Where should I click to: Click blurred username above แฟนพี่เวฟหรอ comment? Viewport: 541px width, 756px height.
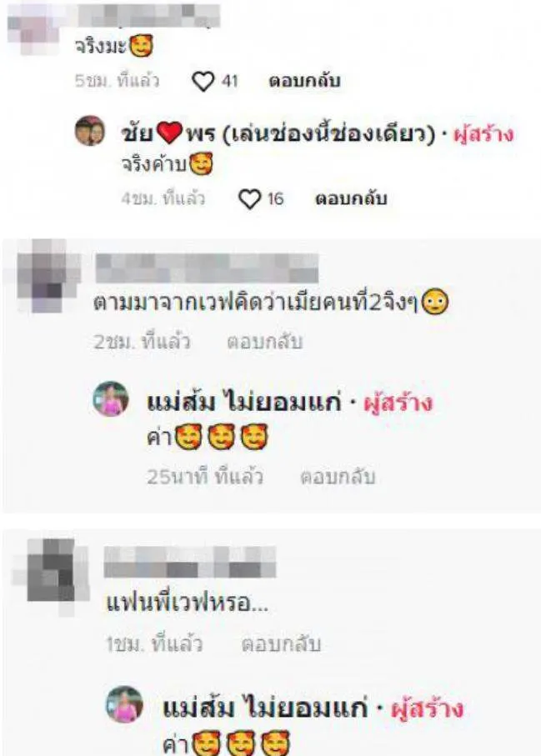[189, 562]
